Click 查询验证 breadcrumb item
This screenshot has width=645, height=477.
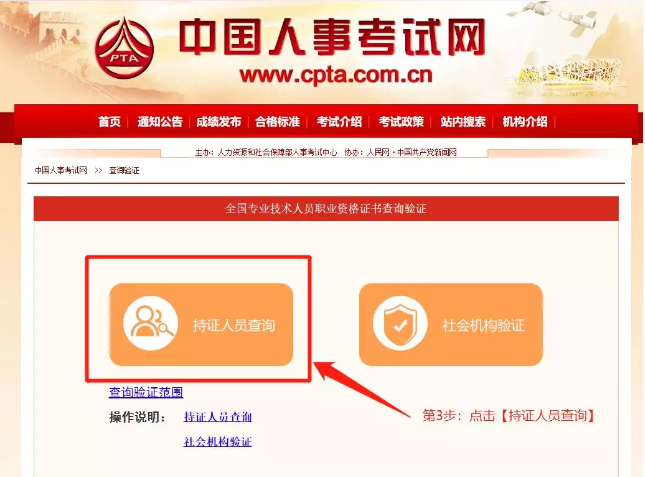124,170
